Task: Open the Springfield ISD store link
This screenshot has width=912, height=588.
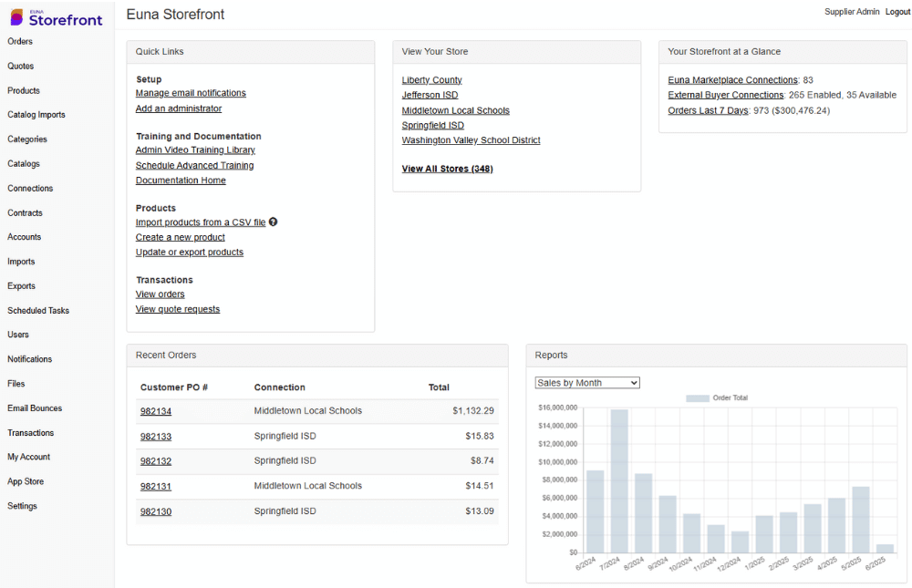Action: point(432,125)
